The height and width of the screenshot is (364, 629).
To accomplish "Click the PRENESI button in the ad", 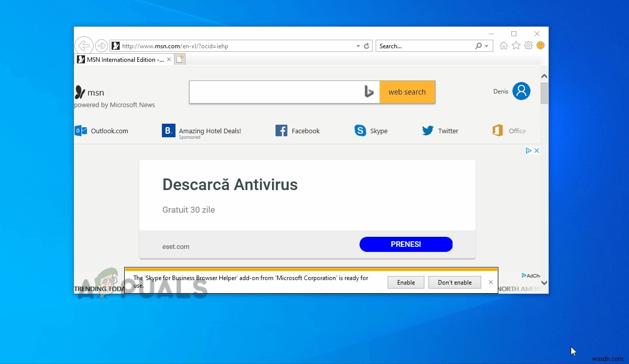I will (x=406, y=244).
